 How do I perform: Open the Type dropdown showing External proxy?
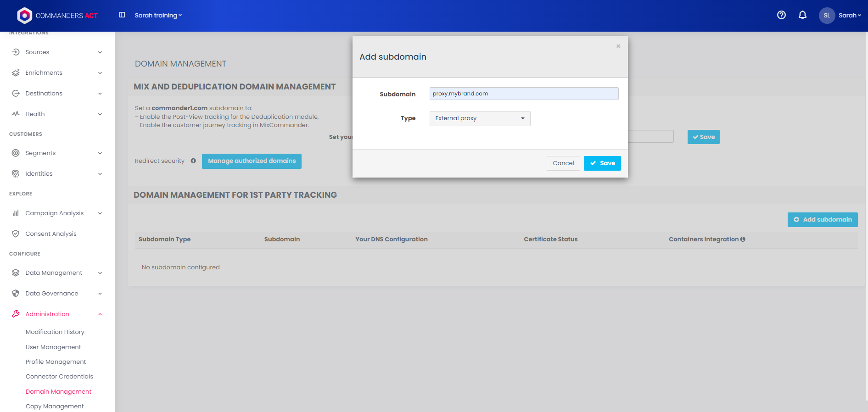(480, 118)
